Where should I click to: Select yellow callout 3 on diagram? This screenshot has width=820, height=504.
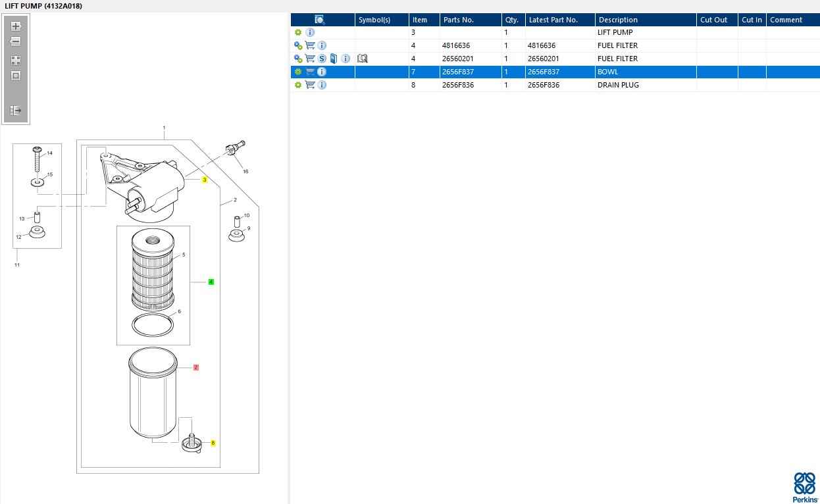click(205, 180)
